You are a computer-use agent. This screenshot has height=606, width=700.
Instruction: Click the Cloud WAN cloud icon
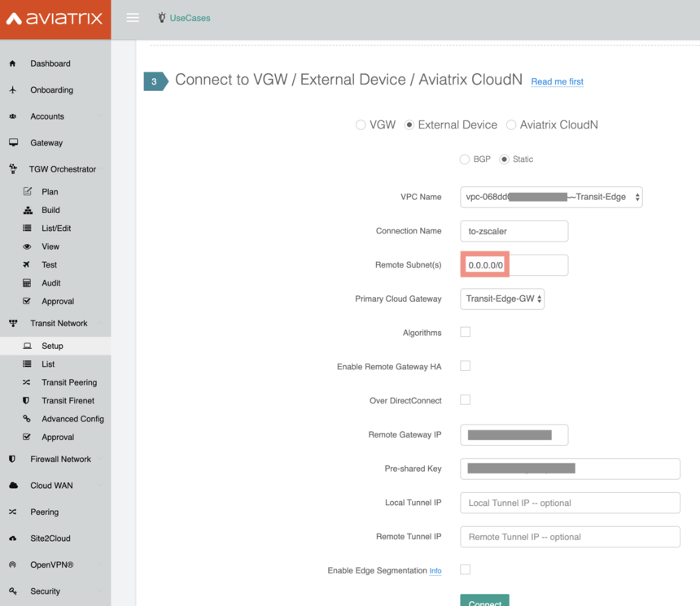pyautogui.click(x=13, y=485)
